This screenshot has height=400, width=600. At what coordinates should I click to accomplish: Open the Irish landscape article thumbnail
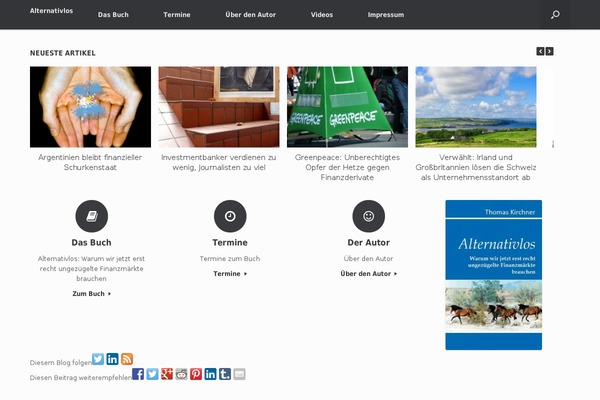click(x=476, y=107)
